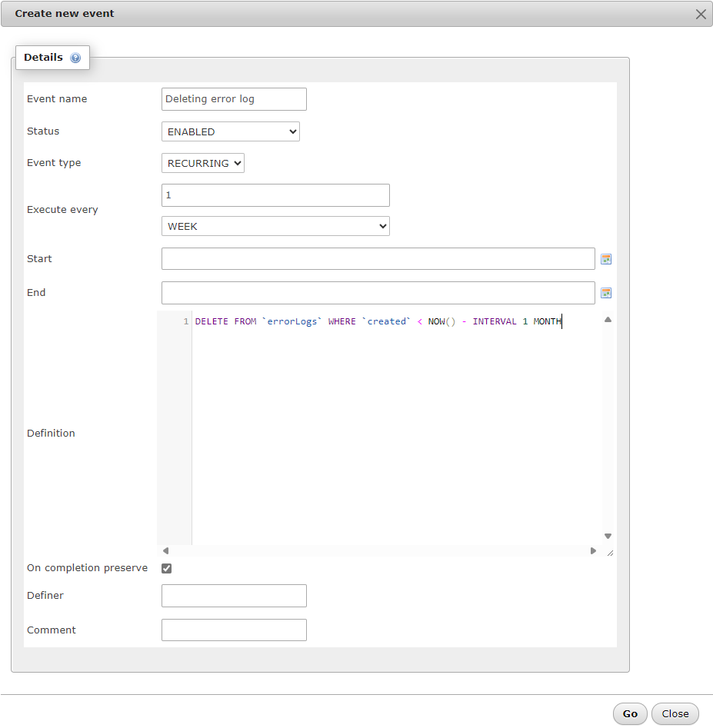
Task: Click scroll down arrow in Definition editor
Action: (608, 536)
